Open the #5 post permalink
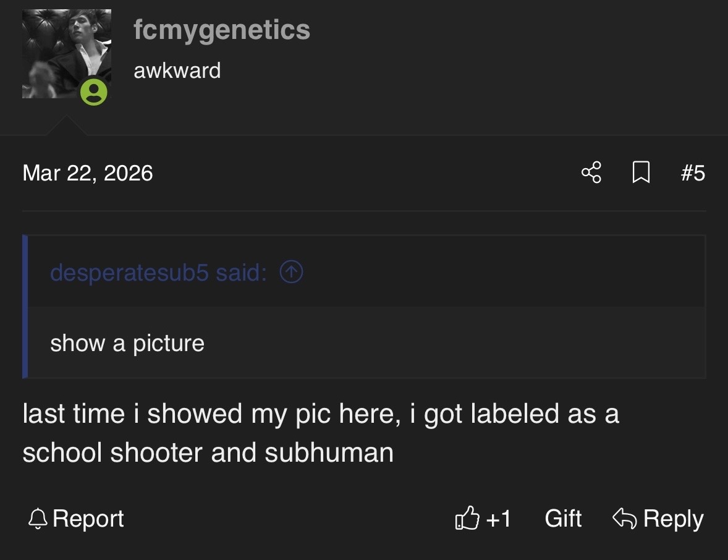 point(692,172)
